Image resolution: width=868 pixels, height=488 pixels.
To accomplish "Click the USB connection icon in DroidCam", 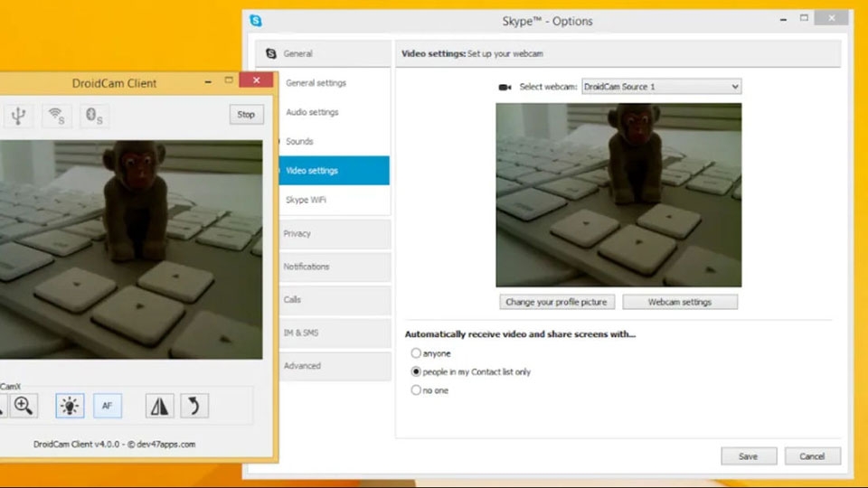I will click(x=18, y=115).
